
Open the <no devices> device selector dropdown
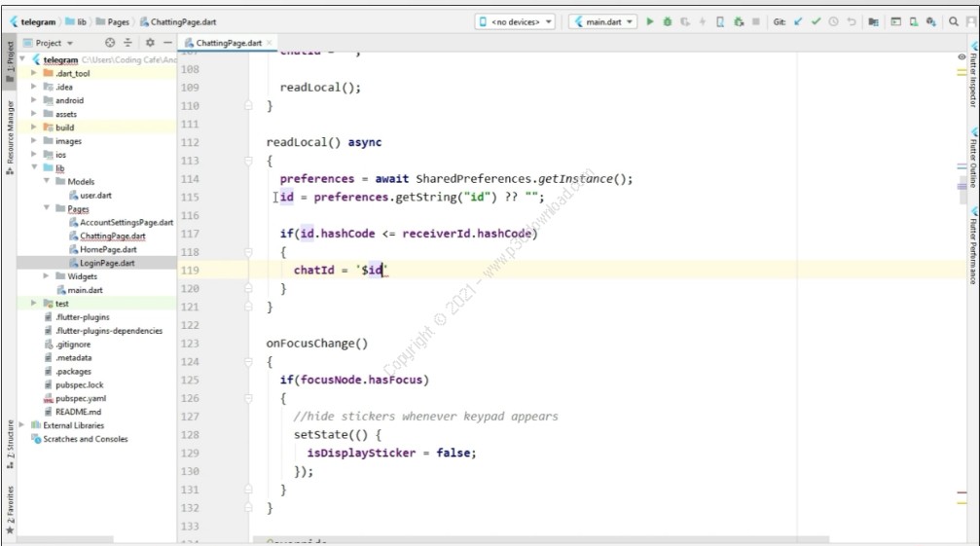[x=515, y=21]
